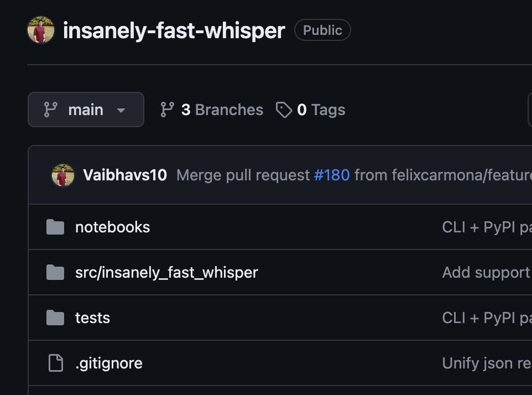Screen dimensions: 532x395
Task: Open the notebooks folder
Action: tap(112, 227)
